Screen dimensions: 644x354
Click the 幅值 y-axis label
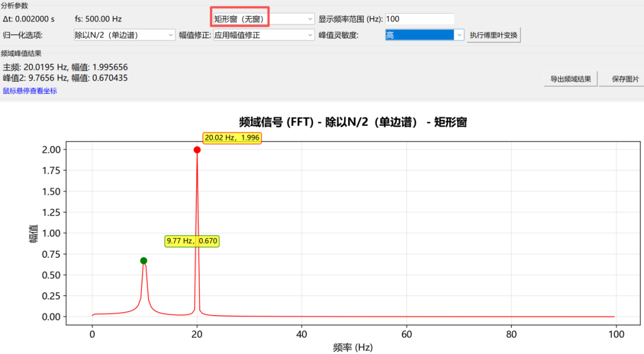[33, 233]
